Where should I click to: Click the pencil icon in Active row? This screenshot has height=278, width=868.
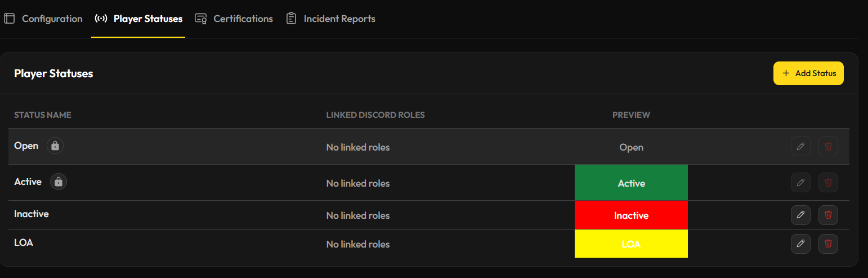[x=800, y=183]
